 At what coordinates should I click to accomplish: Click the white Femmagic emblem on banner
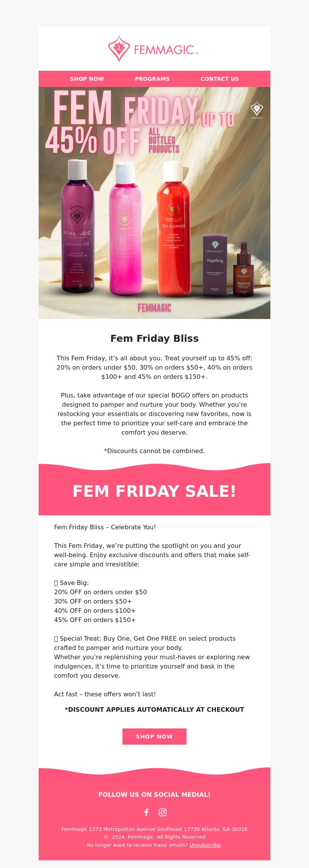[x=257, y=110]
